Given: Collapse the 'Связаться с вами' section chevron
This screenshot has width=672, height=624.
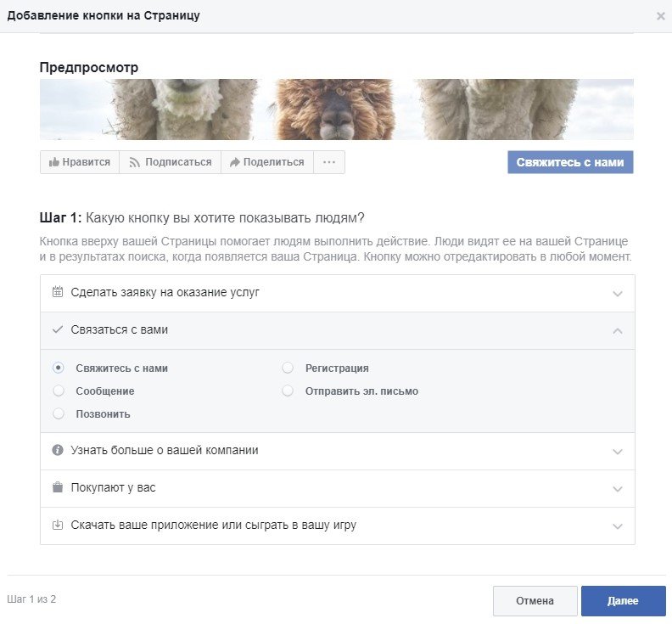Looking at the screenshot, I should (618, 331).
